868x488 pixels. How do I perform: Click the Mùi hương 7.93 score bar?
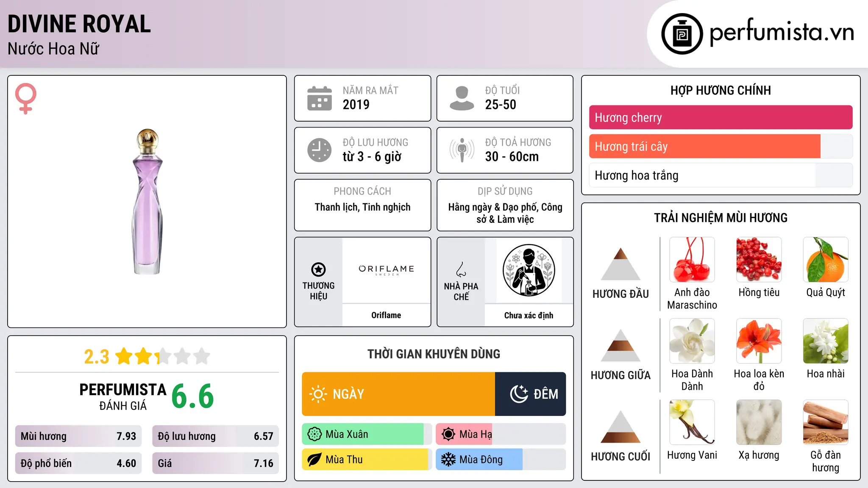78,436
